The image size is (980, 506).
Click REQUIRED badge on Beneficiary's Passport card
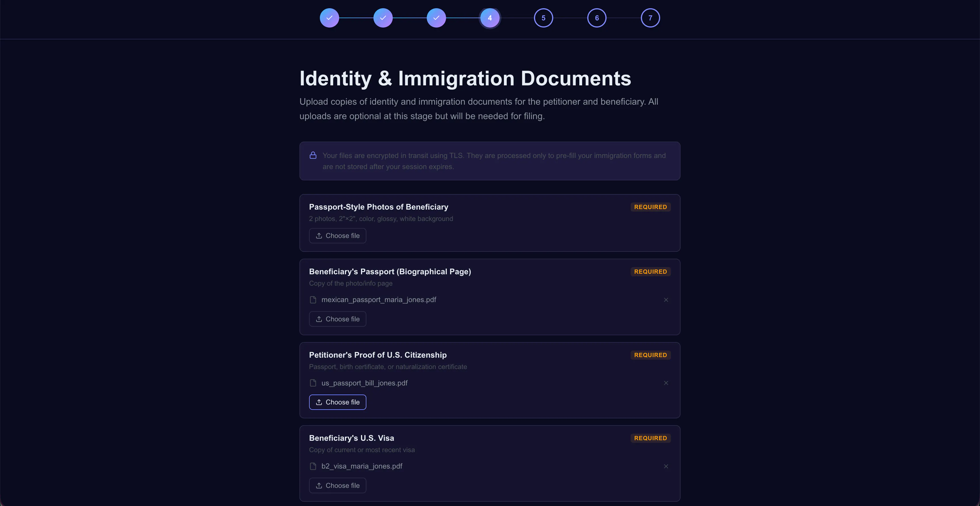point(650,272)
